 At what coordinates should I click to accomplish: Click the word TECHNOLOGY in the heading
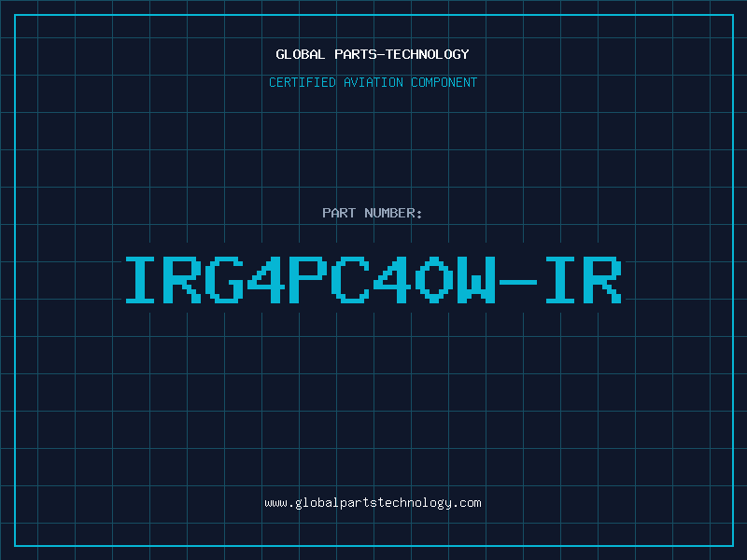click(428, 54)
